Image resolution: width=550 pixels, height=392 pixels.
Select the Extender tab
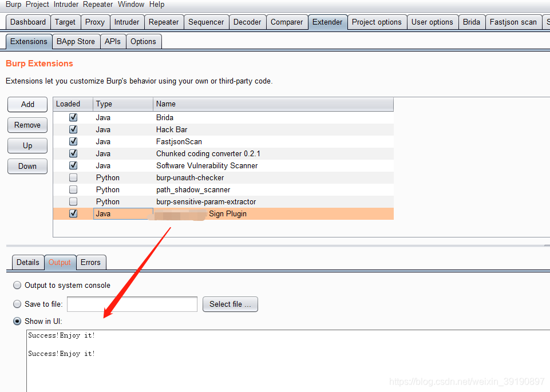(327, 22)
